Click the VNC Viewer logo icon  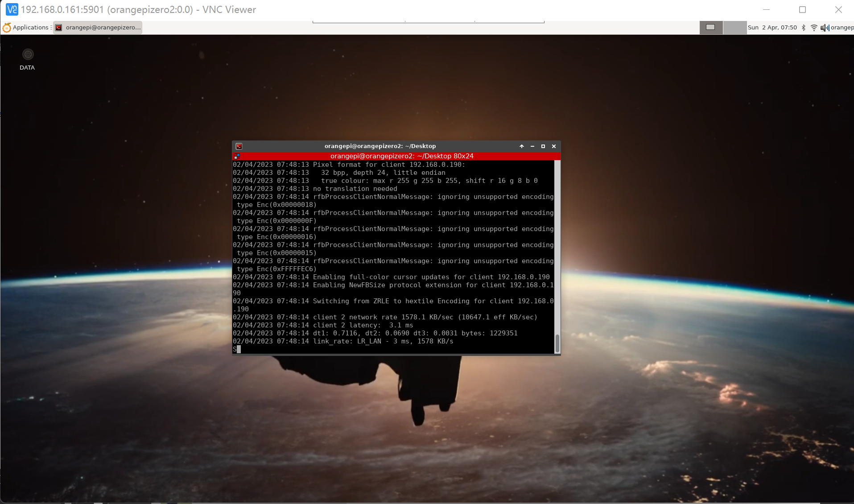coord(12,9)
